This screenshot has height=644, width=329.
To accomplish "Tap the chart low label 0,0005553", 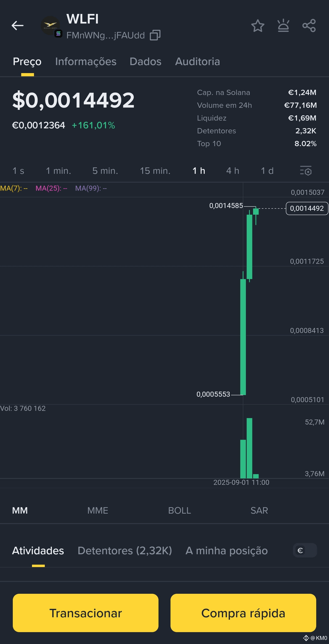I will pos(213,394).
